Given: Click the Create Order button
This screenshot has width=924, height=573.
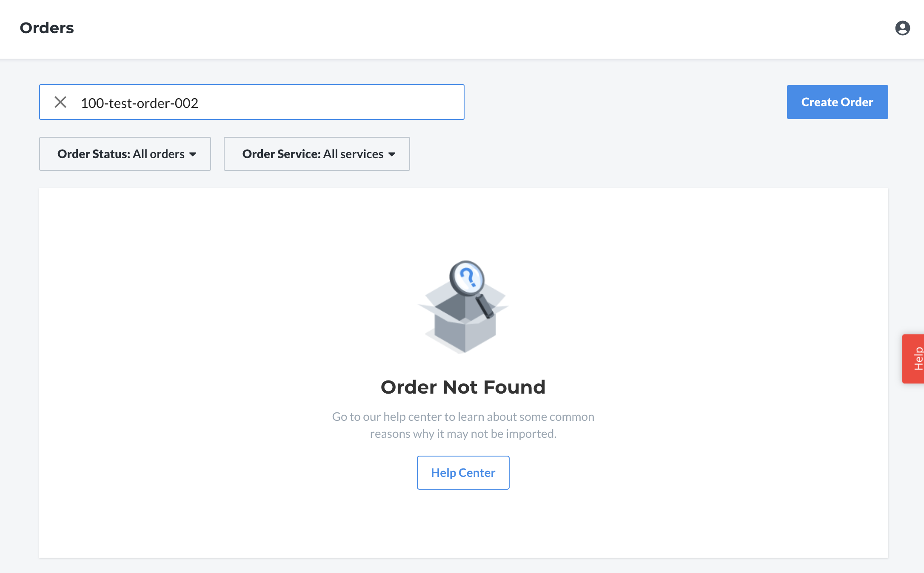Looking at the screenshot, I should pyautogui.click(x=837, y=102).
